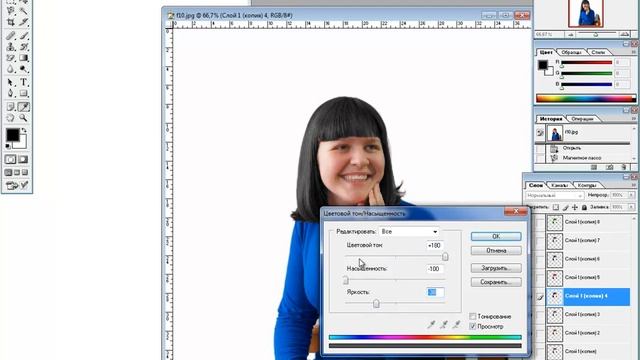The image size is (640, 360).
Task: Toggle lock transparent pixels in Layers
Action: [556, 207]
